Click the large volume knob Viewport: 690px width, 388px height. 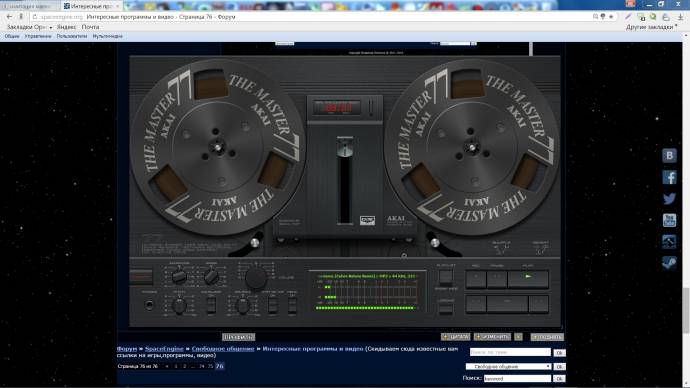(256, 278)
